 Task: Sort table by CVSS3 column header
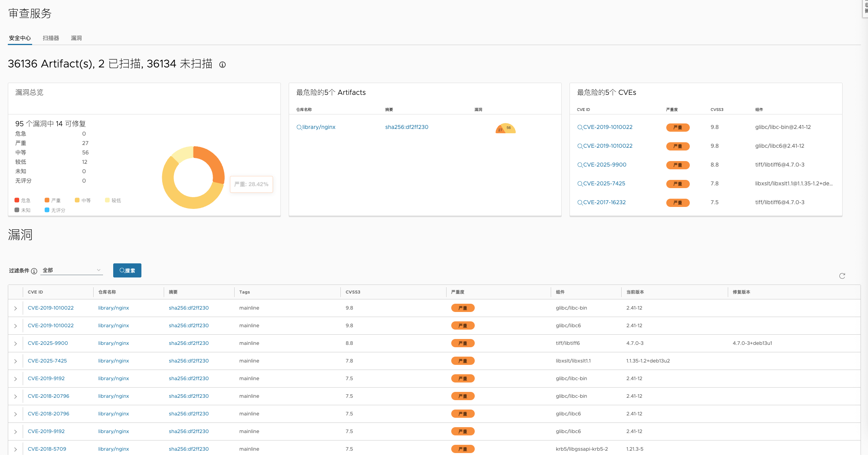pos(353,292)
